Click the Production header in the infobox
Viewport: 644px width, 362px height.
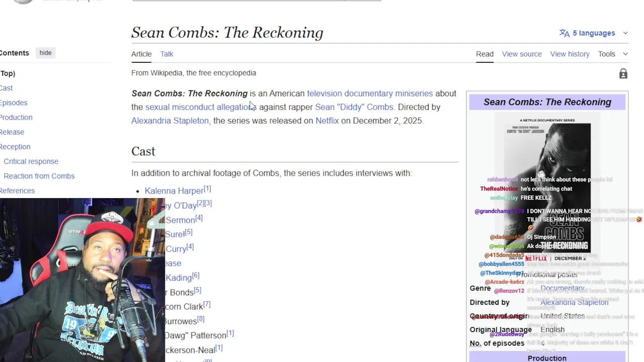547,358
